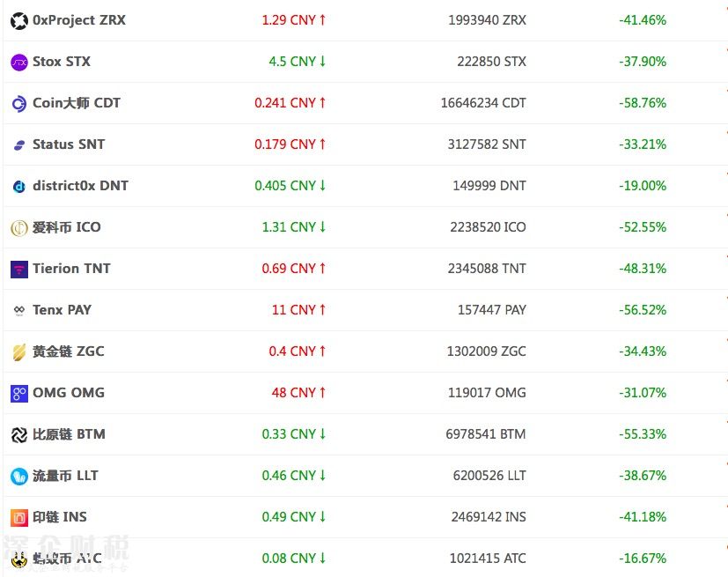Click the 流量币 LLT blue icon
This screenshot has width=728, height=577.
(x=19, y=477)
